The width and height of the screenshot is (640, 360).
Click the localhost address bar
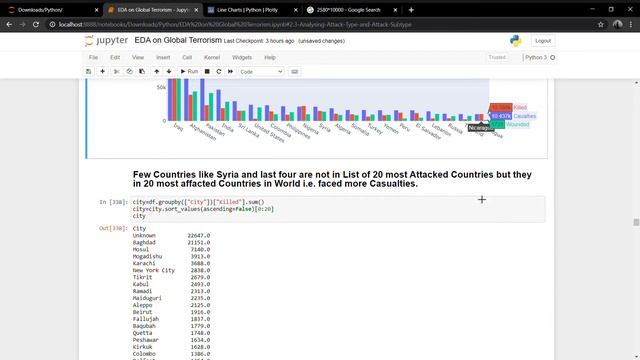click(x=318, y=24)
